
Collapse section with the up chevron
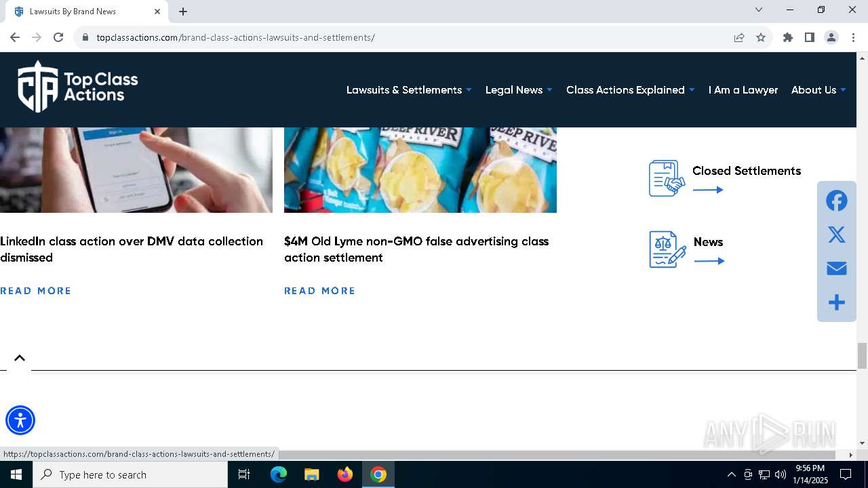coord(20,358)
